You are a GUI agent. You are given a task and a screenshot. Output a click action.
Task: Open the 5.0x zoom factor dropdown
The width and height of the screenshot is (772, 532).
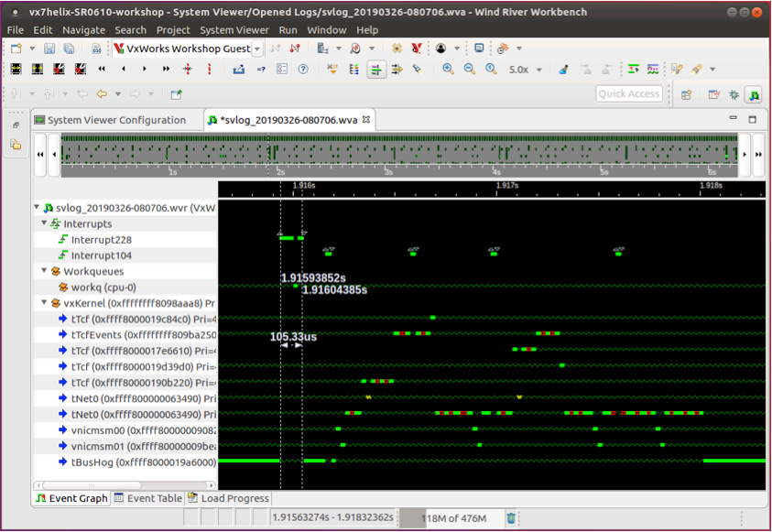point(539,70)
